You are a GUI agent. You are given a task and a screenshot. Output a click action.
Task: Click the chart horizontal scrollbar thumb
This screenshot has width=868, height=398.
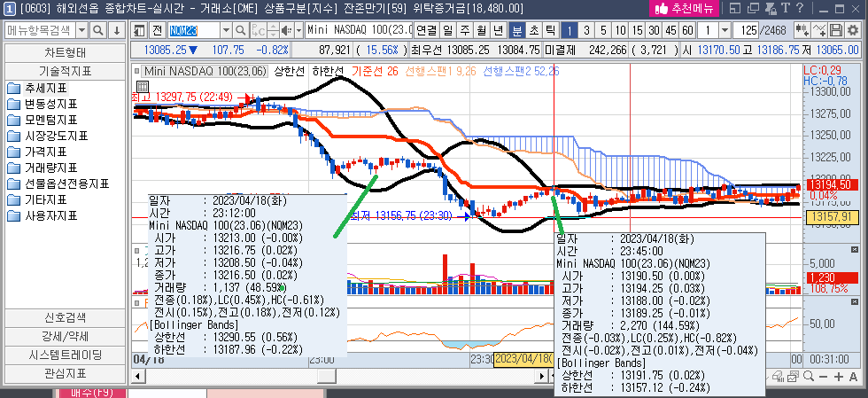click(x=326, y=376)
